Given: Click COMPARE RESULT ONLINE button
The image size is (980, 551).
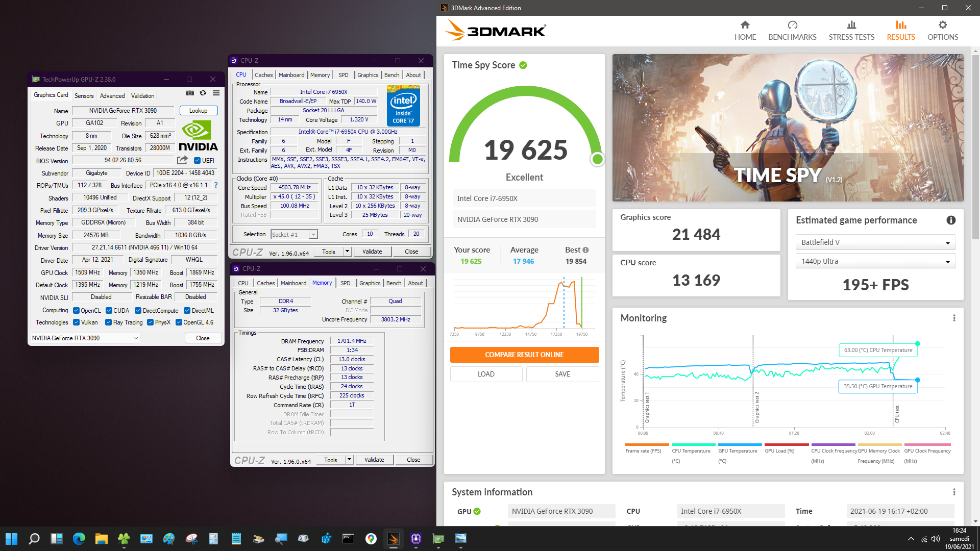Looking at the screenshot, I should click(x=524, y=355).
